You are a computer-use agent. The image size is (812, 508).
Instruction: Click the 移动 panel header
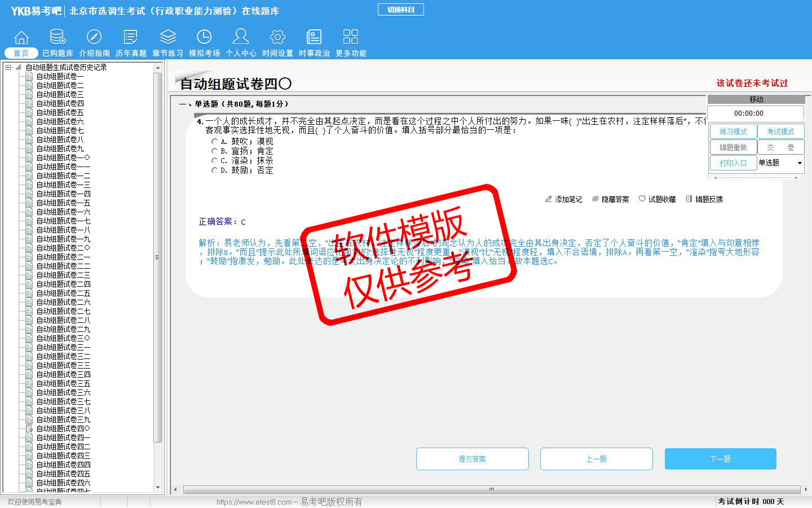pyautogui.click(x=756, y=99)
